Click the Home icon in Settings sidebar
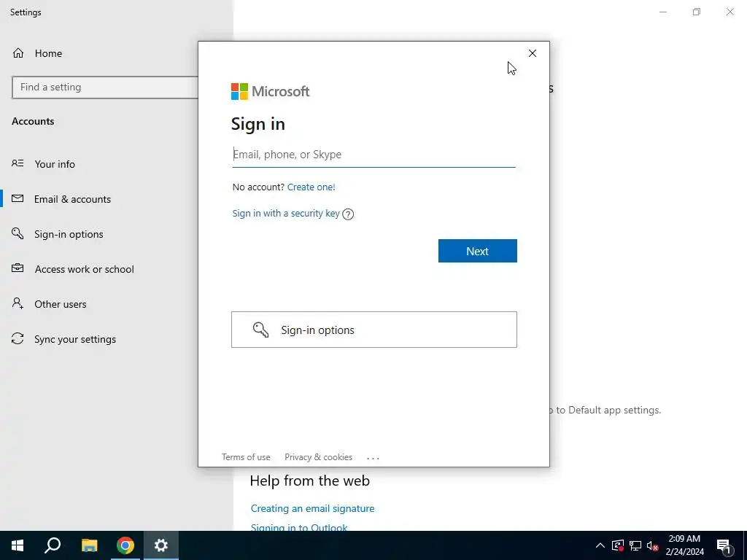This screenshot has height=560, width=747. coord(18,52)
